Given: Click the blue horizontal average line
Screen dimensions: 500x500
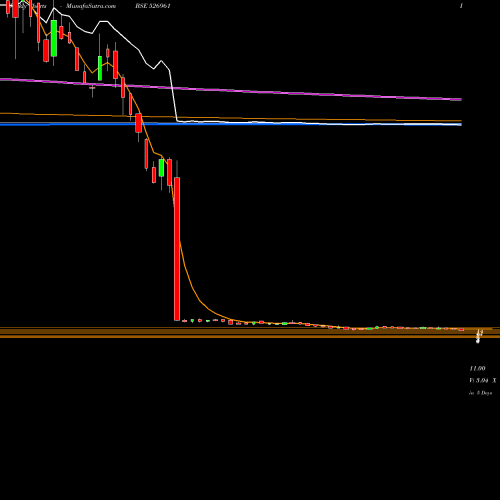Looking at the screenshot, I should (231, 124).
